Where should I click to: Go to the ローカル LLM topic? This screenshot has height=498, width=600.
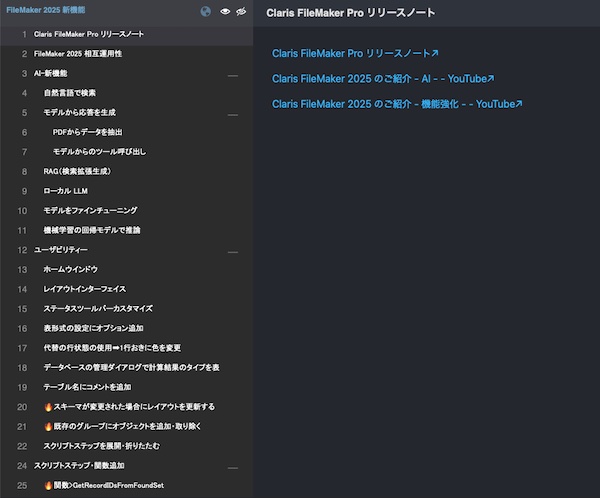tap(66, 191)
